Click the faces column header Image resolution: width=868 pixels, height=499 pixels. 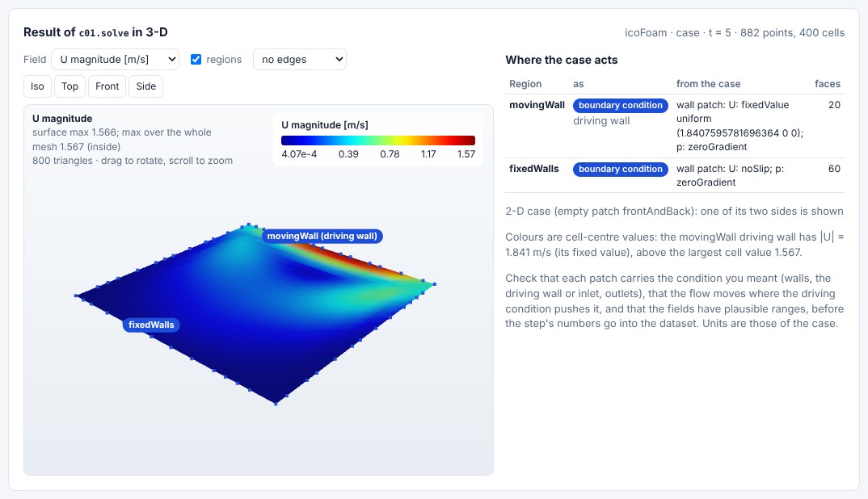[827, 83]
